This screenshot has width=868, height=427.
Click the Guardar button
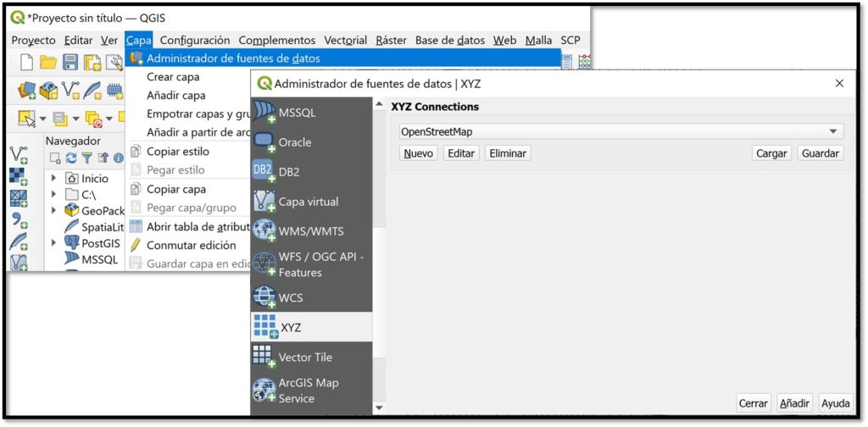821,153
